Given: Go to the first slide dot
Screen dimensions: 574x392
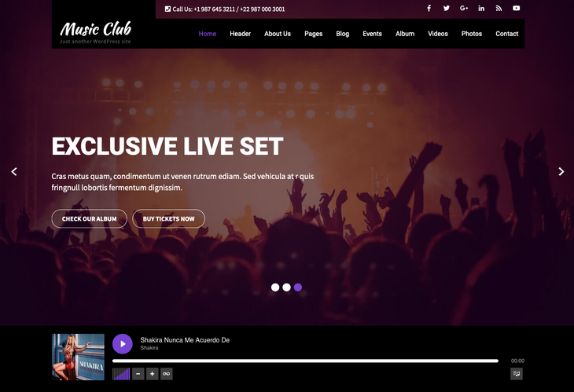Looking at the screenshot, I should click(275, 288).
